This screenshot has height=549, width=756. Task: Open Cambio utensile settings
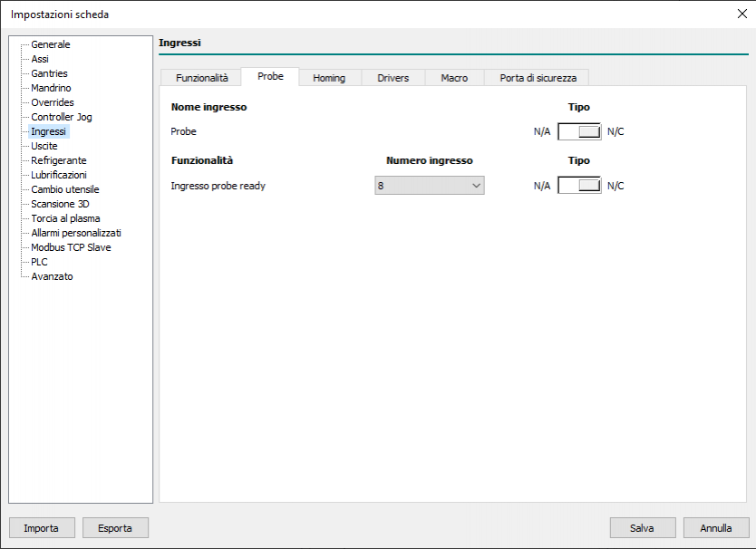(65, 189)
